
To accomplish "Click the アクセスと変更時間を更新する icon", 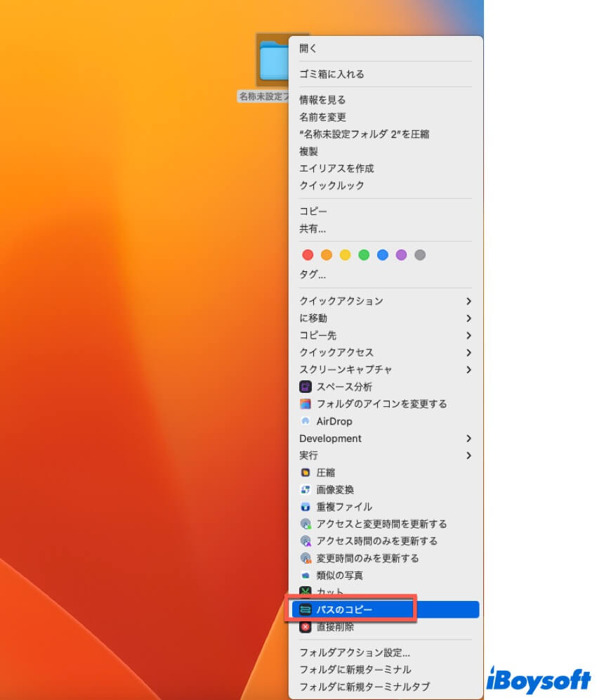I will click(306, 524).
